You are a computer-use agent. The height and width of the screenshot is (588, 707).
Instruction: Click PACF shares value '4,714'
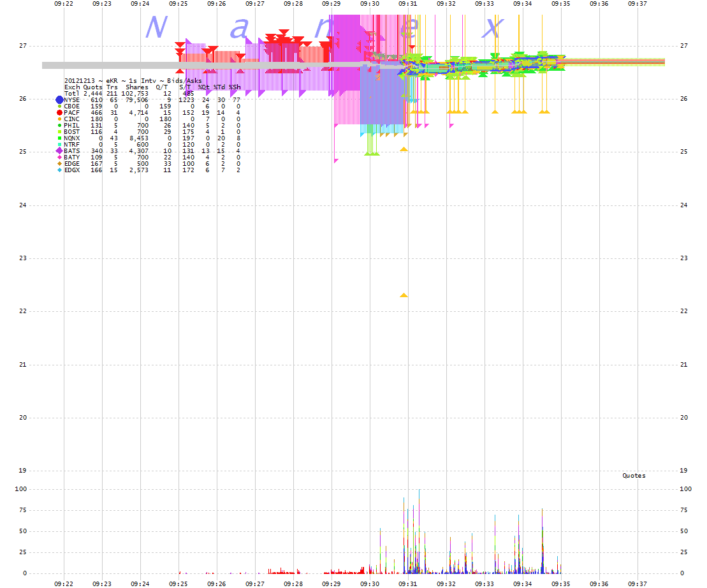click(x=139, y=113)
